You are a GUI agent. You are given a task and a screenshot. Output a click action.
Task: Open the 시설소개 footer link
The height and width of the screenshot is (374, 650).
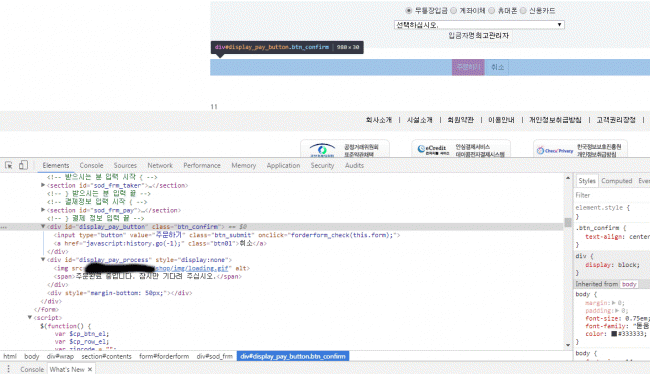point(420,120)
